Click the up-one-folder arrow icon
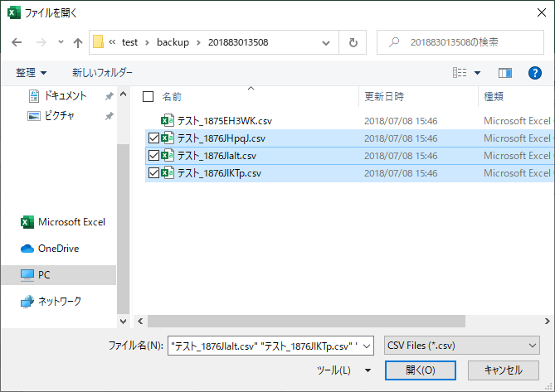 [x=78, y=41]
